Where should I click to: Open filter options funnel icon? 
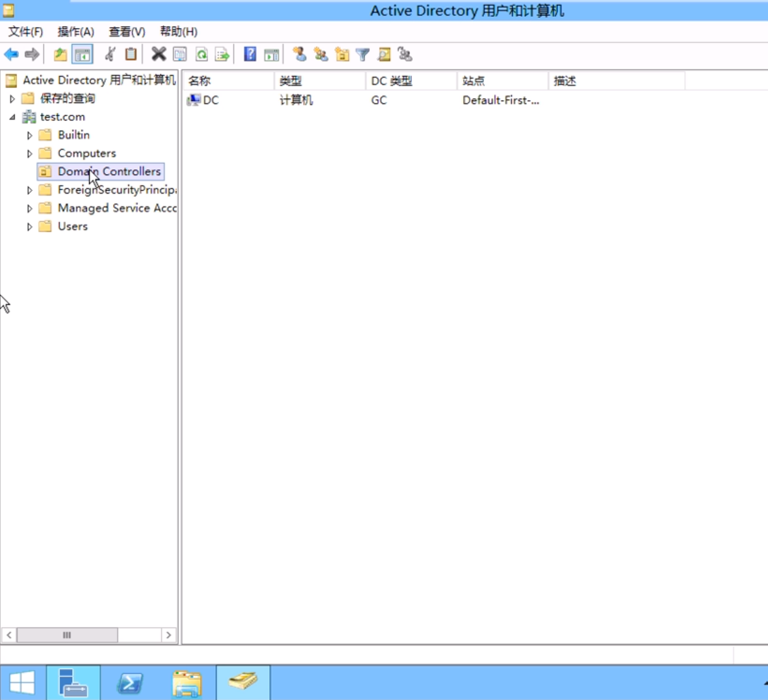click(x=363, y=55)
